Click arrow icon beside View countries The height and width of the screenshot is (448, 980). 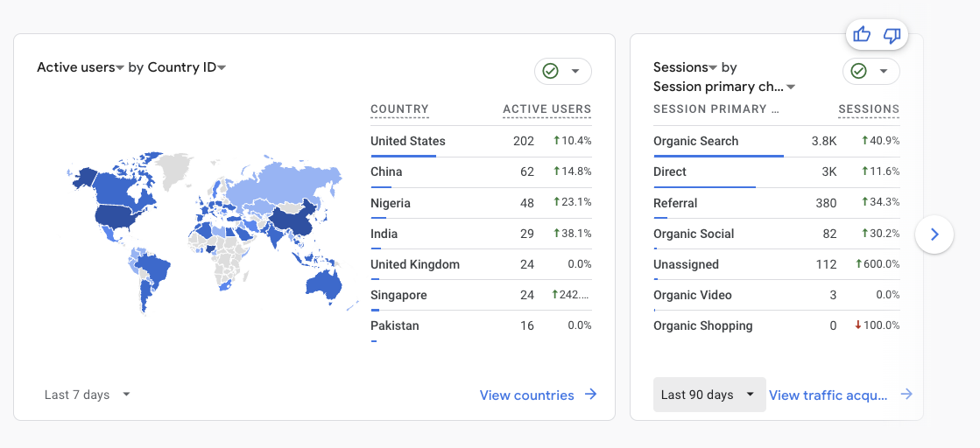591,395
